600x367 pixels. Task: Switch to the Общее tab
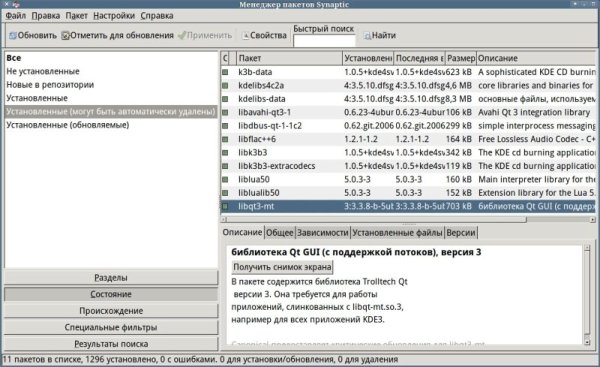tap(280, 233)
